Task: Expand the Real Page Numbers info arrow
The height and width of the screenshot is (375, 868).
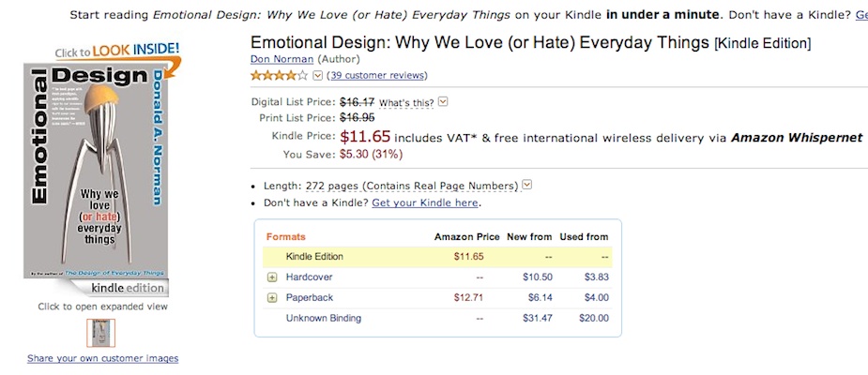Action: click(527, 185)
